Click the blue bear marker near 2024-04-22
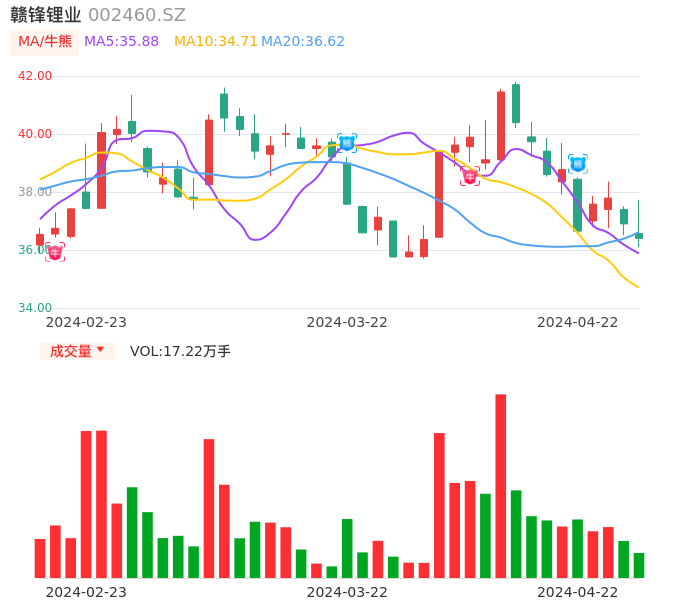Viewport: 686px width, 606px height. pyautogui.click(x=578, y=163)
